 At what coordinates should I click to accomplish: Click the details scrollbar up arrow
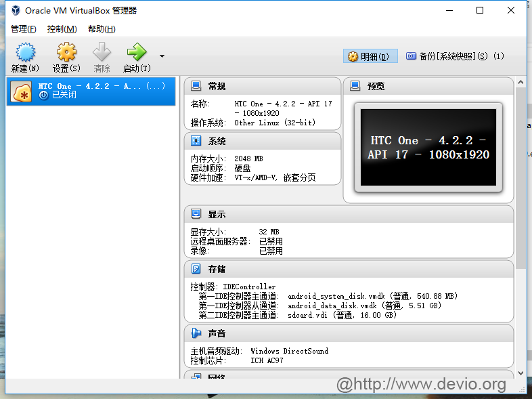click(520, 82)
